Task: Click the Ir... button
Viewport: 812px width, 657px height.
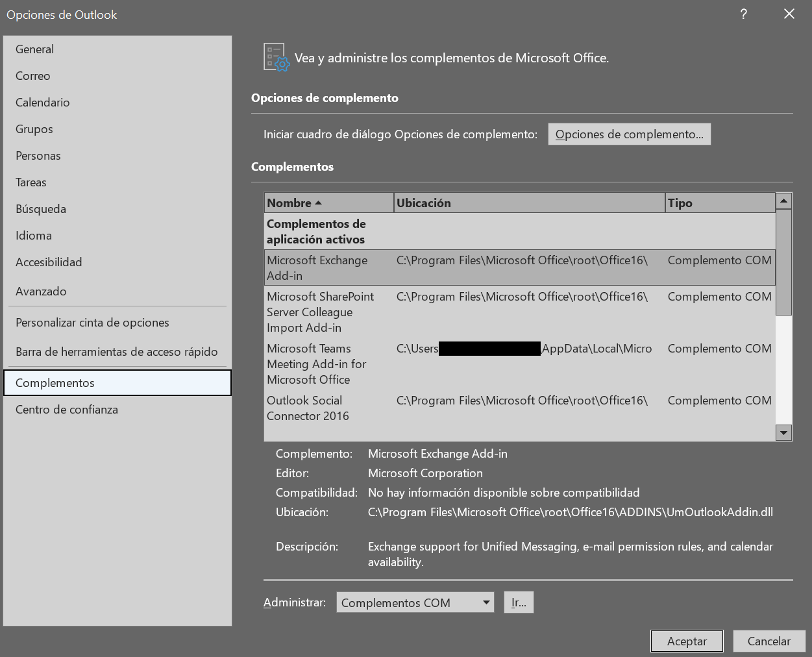Action: (519, 602)
